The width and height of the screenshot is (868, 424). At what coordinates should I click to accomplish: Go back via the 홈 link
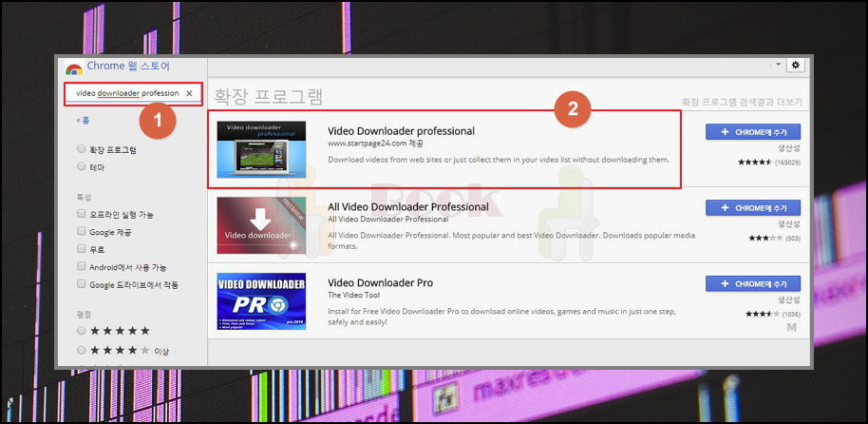point(83,120)
